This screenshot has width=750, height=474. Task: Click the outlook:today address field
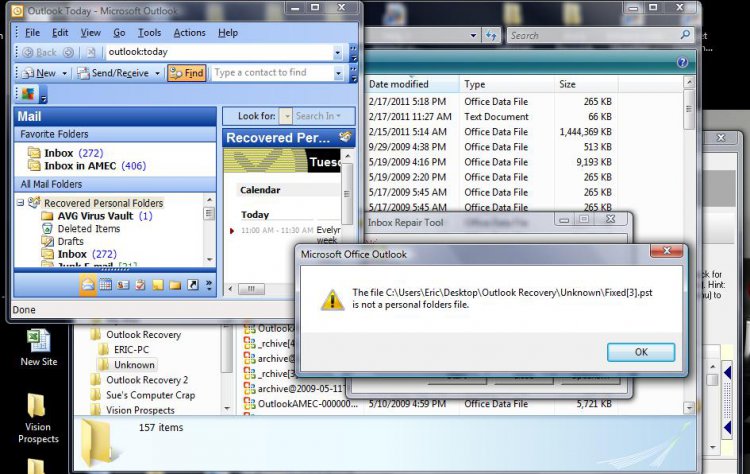218,52
